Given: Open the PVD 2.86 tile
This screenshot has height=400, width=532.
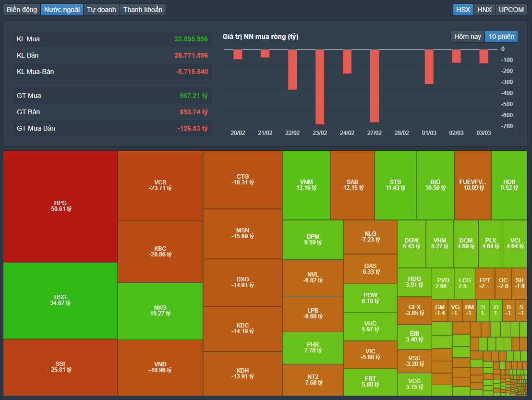Looking at the screenshot, I should click(x=443, y=284).
